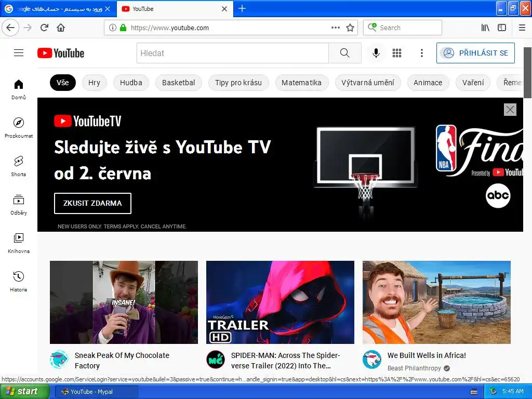Click the browser back arrow

[x=10, y=28]
